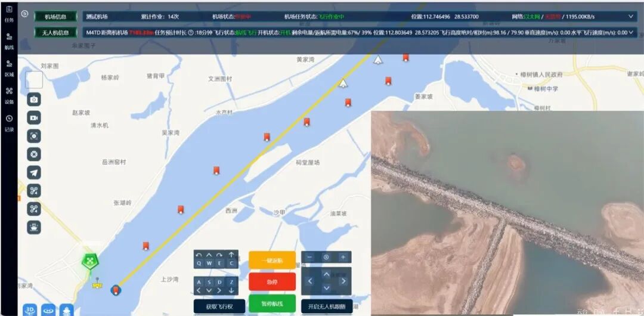The image size is (644, 316).
Task: Open the 记录 (Records) clock icon
Action: (9, 123)
